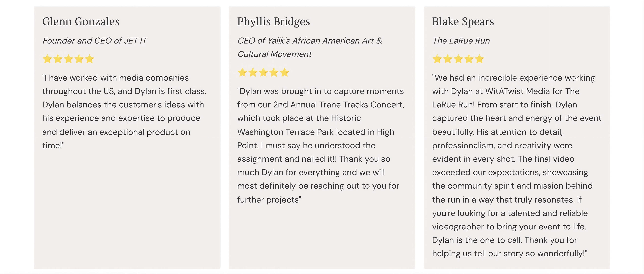Click the first star in Phyllis Bridges's rating
Viewport: 644px width, 274px height.
(242, 73)
